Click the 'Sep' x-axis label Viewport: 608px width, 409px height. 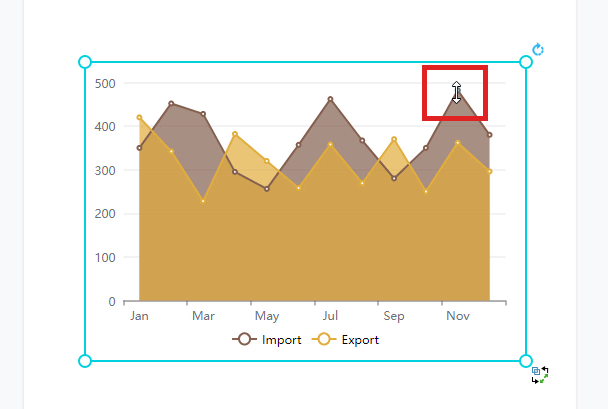[394, 316]
